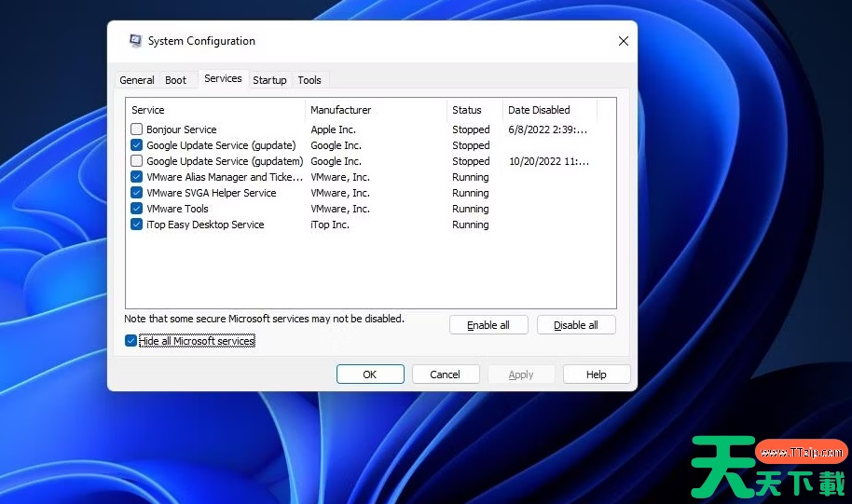Click the greyed-out Apply button

521,375
